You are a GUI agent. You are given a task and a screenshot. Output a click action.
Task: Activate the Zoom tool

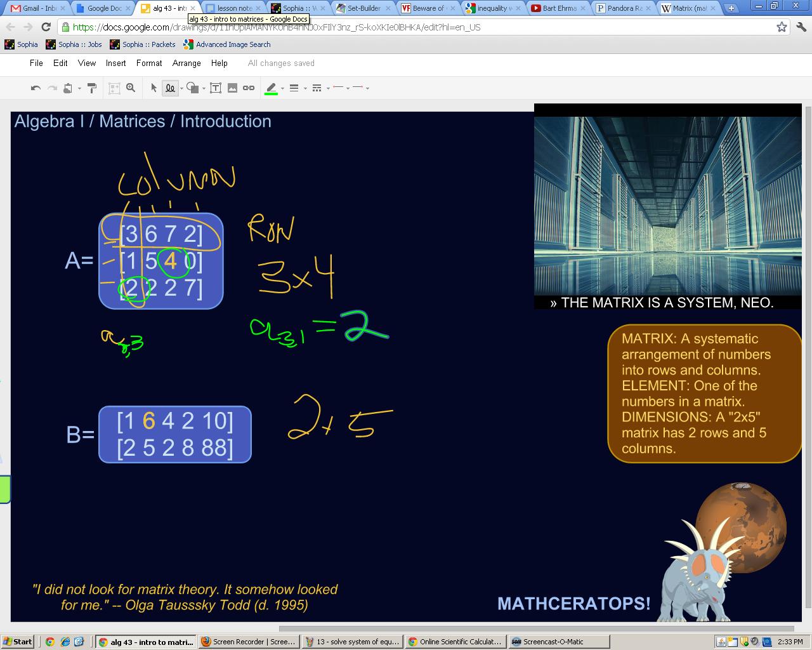coord(130,88)
